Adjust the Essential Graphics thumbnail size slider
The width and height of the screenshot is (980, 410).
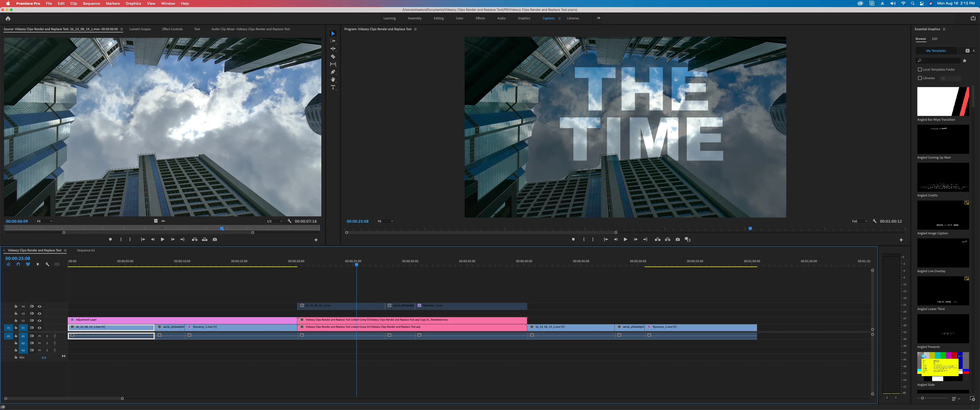tap(922, 398)
